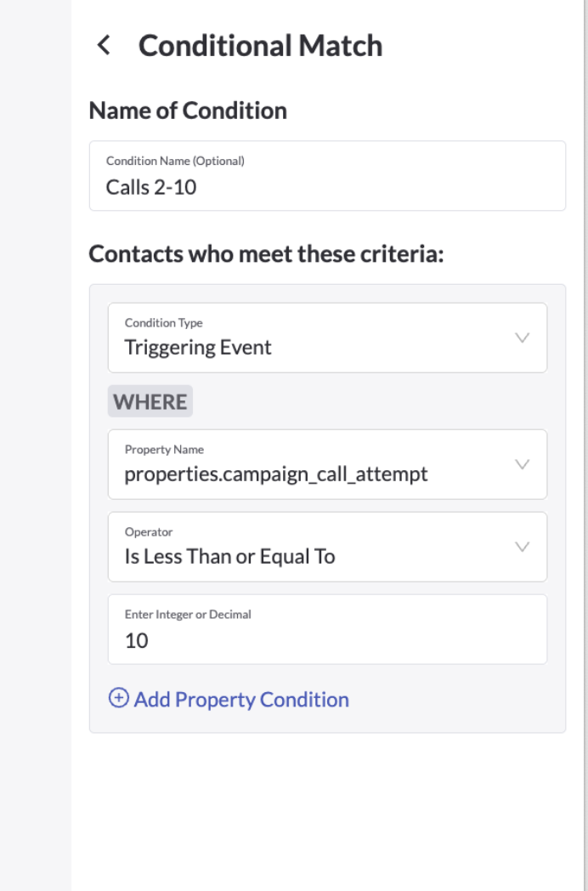Click the plus circle icon before Add Property Condition
This screenshot has height=891, width=588.
[119, 699]
